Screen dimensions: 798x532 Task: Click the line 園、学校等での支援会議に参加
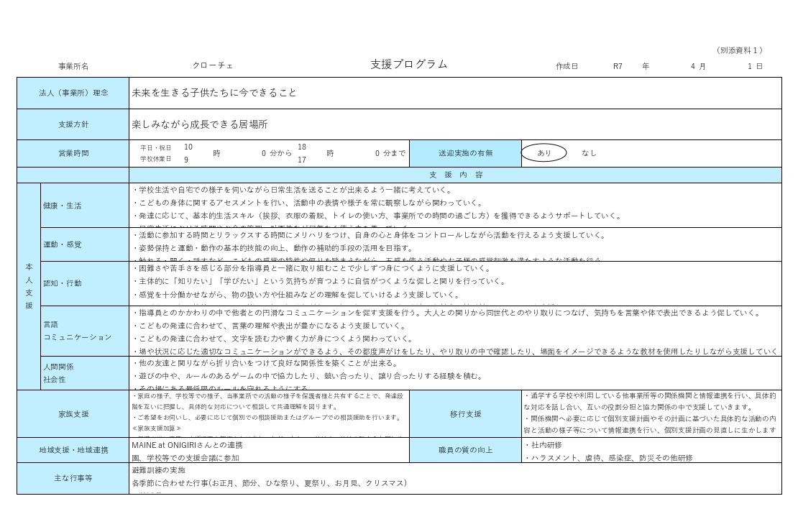[x=185, y=458]
